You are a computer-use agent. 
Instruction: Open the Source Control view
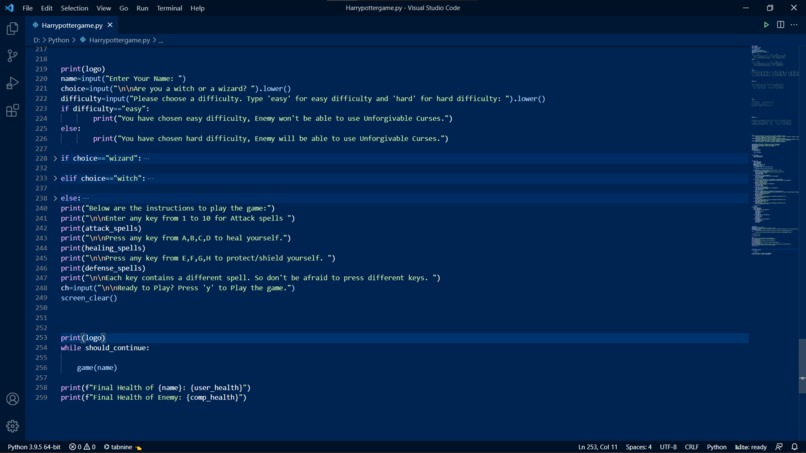click(12, 56)
